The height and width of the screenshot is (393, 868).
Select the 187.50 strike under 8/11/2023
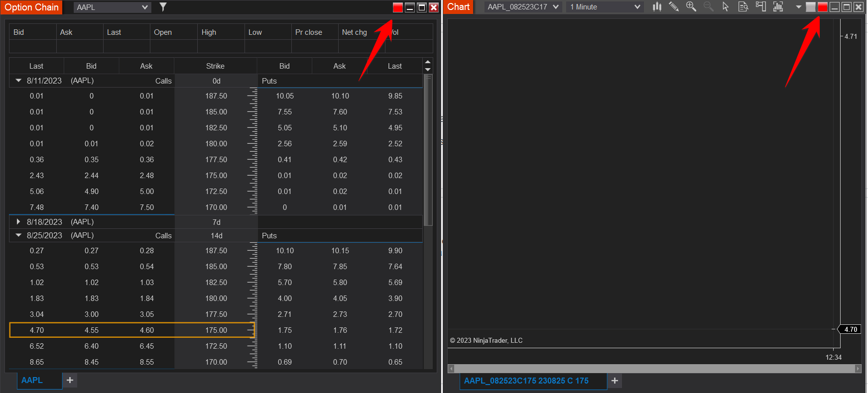pyautogui.click(x=216, y=96)
